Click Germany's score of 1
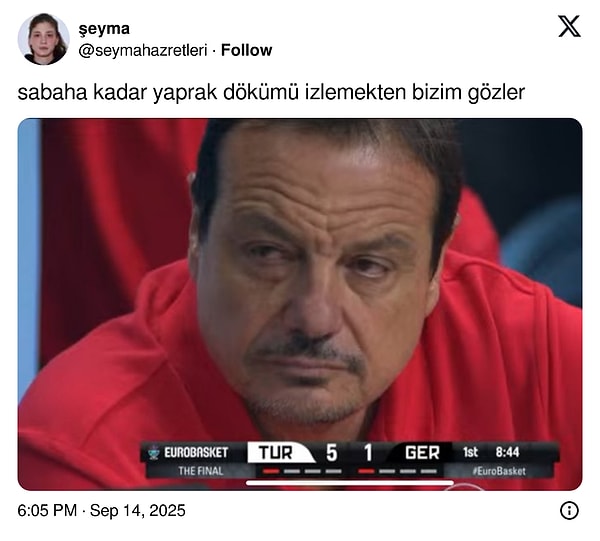Viewport: 600px width, 541px height. click(x=368, y=453)
